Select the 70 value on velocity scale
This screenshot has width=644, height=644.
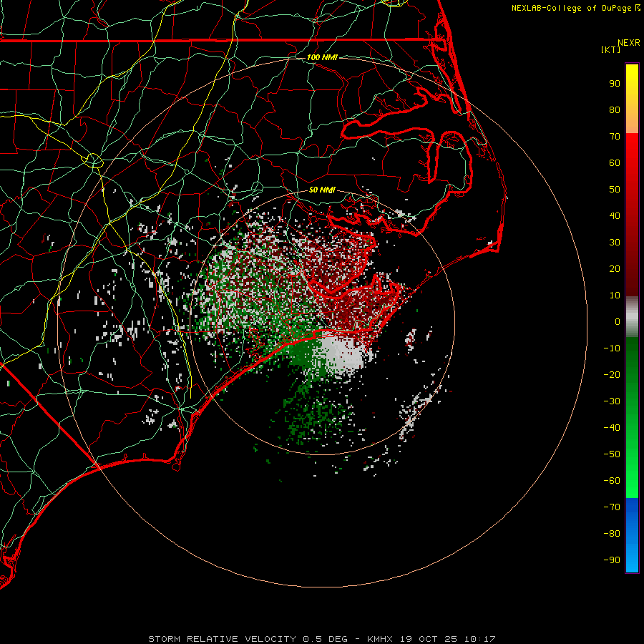point(615,137)
